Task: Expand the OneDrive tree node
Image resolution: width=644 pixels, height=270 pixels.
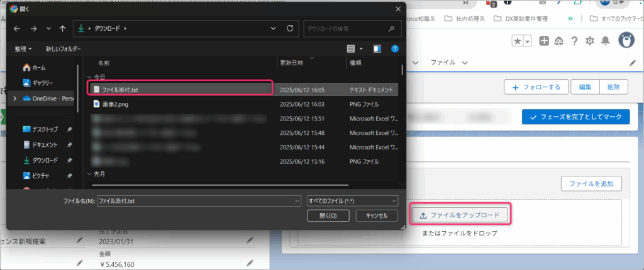Action: [14, 99]
